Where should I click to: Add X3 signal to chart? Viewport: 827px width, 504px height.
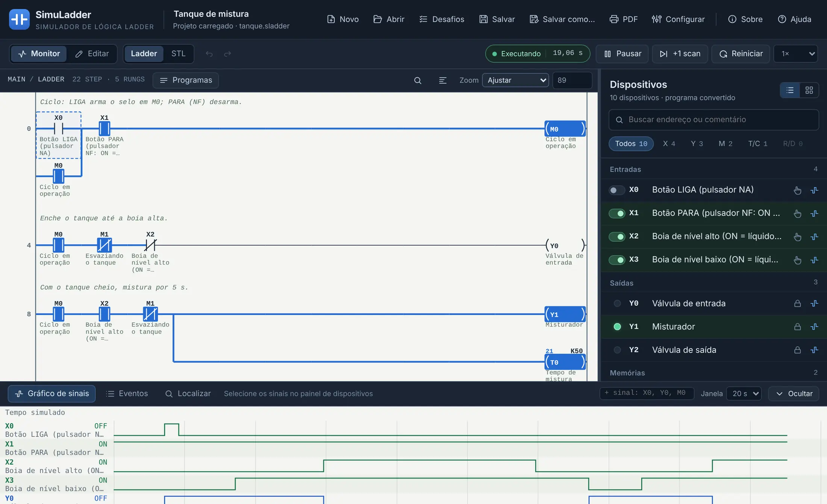point(814,260)
